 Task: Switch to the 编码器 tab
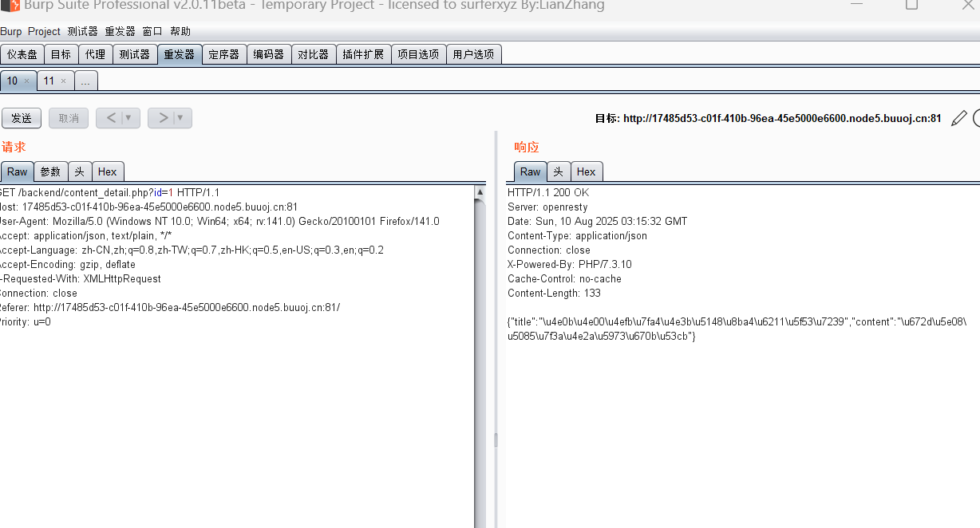point(269,54)
